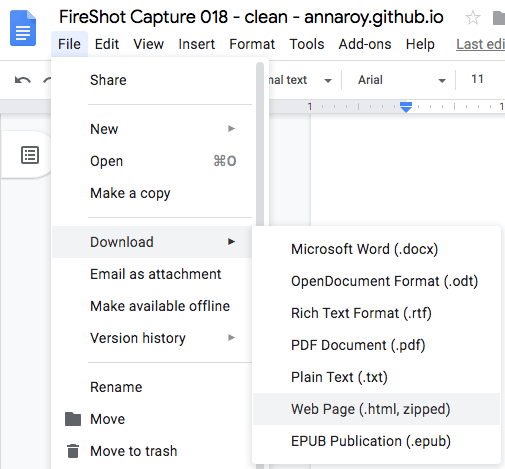
Task: Select Make a copy
Action: coord(152,193)
